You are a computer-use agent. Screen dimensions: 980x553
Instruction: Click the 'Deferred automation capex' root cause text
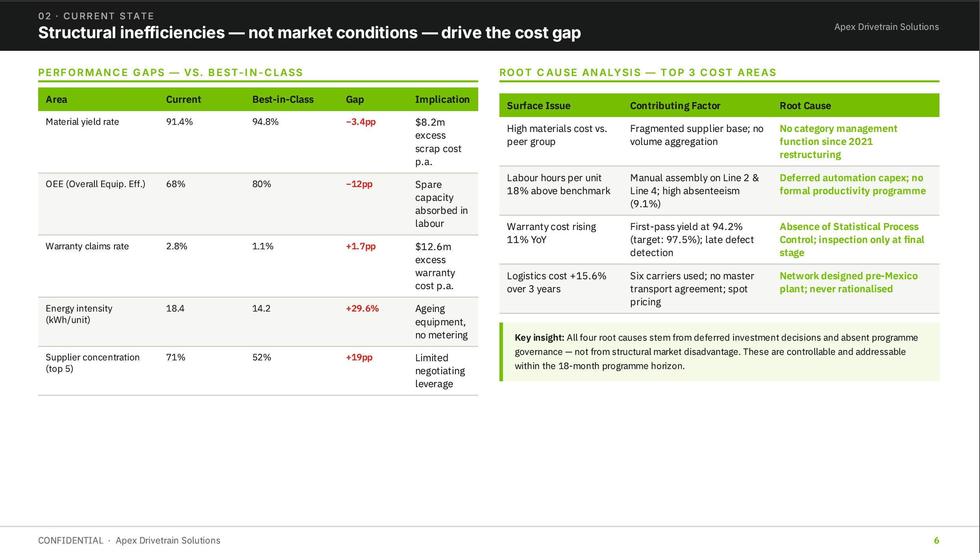coord(852,184)
